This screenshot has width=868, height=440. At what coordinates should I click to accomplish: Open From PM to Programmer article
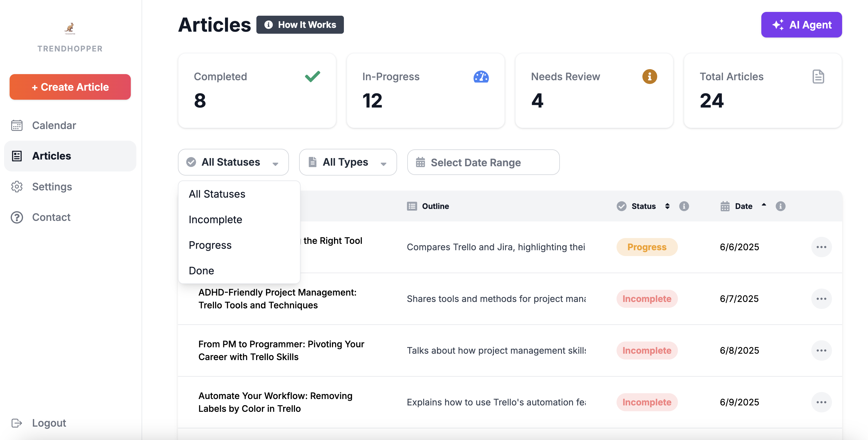click(281, 350)
